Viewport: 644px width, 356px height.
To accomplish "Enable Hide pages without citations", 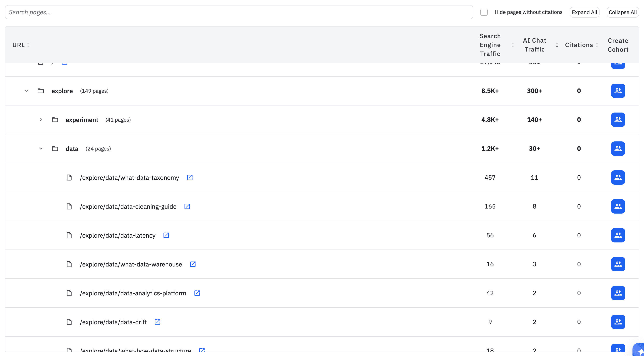I will (x=484, y=12).
